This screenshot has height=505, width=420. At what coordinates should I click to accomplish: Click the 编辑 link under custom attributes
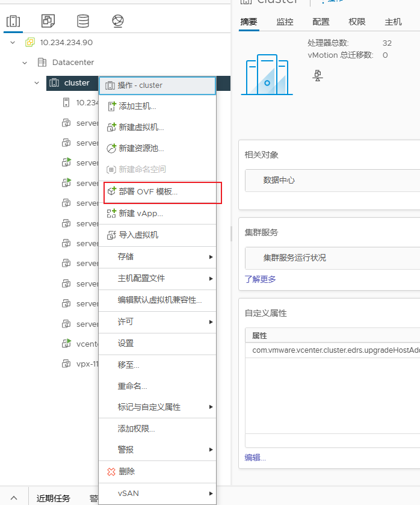[255, 457]
